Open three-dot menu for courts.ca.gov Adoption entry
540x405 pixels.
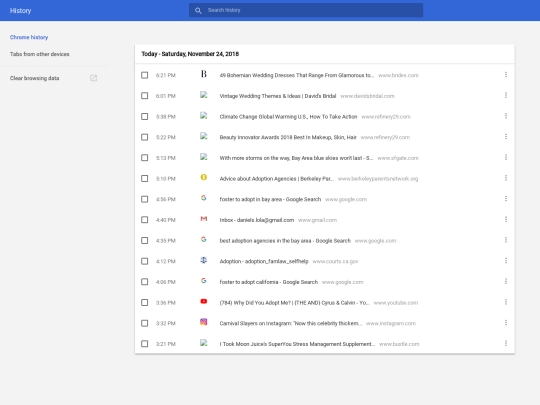[506, 261]
